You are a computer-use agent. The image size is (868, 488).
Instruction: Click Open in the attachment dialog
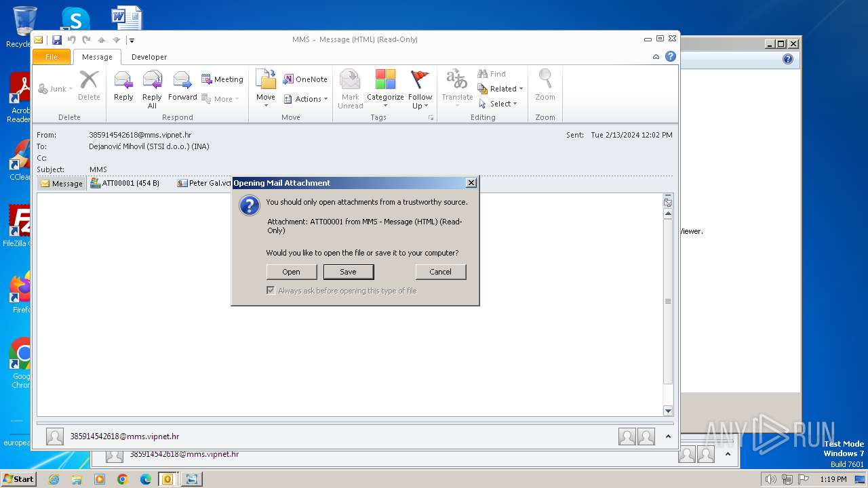tap(292, 272)
